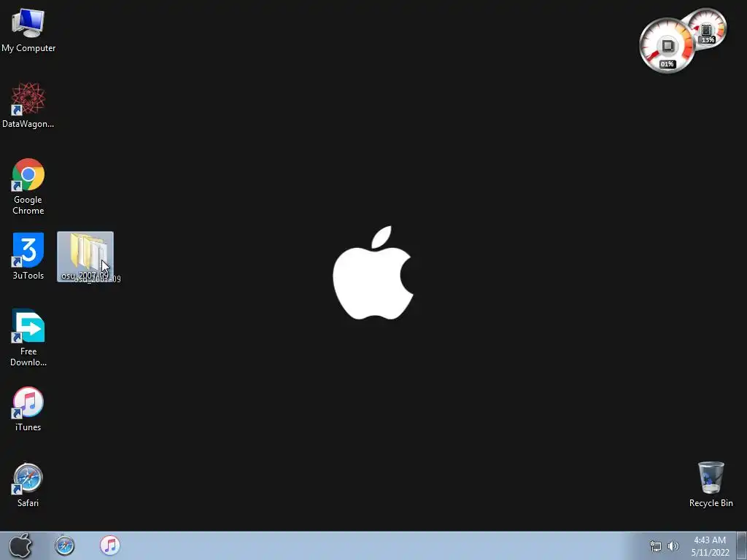Click the CPU usage gauge gadget
This screenshot has width=747, height=560.
pos(667,46)
